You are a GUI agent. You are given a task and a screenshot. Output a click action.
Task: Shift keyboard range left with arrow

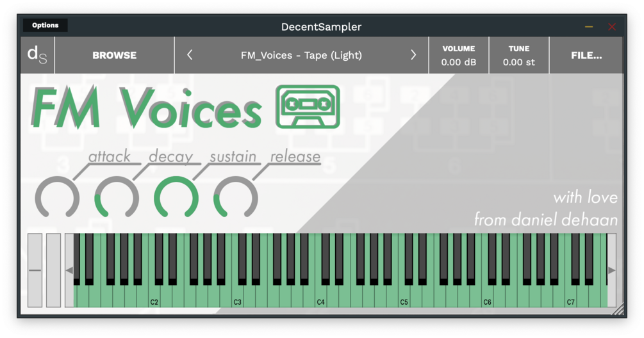[69, 270]
